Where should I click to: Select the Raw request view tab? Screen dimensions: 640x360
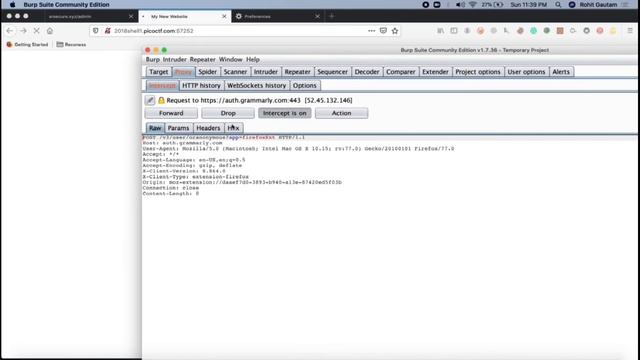(155, 128)
